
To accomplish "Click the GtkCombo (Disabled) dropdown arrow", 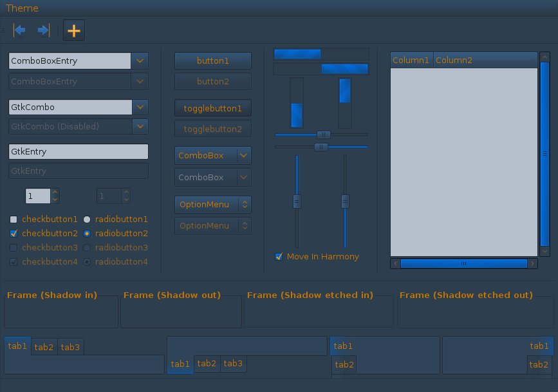I will [x=140, y=126].
